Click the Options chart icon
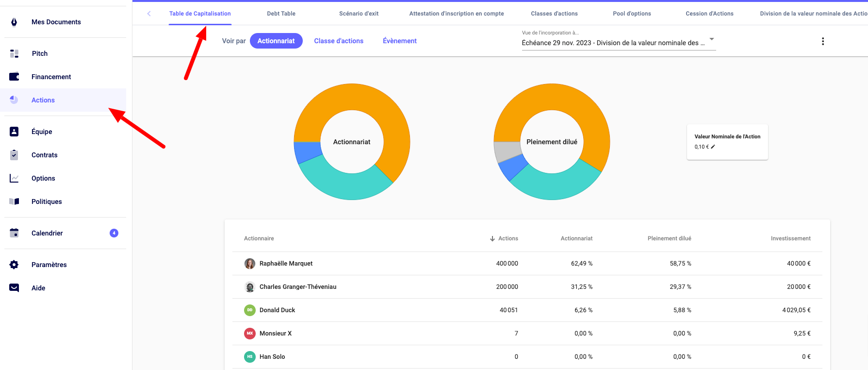This screenshot has width=868, height=370. [x=14, y=178]
